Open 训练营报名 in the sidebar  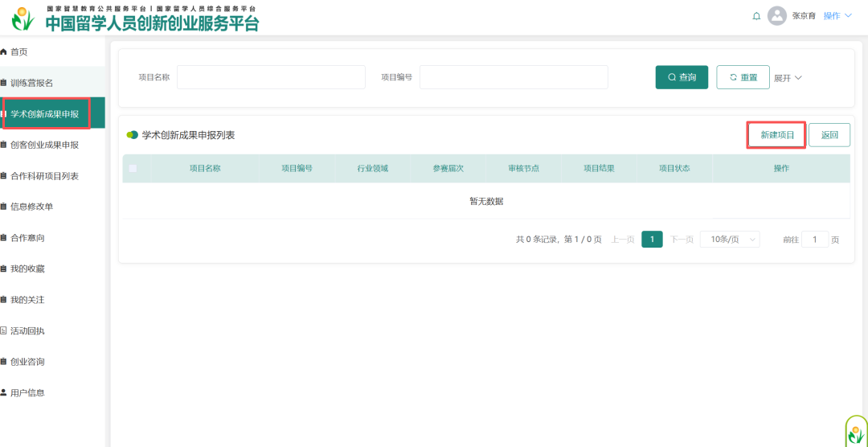click(32, 83)
